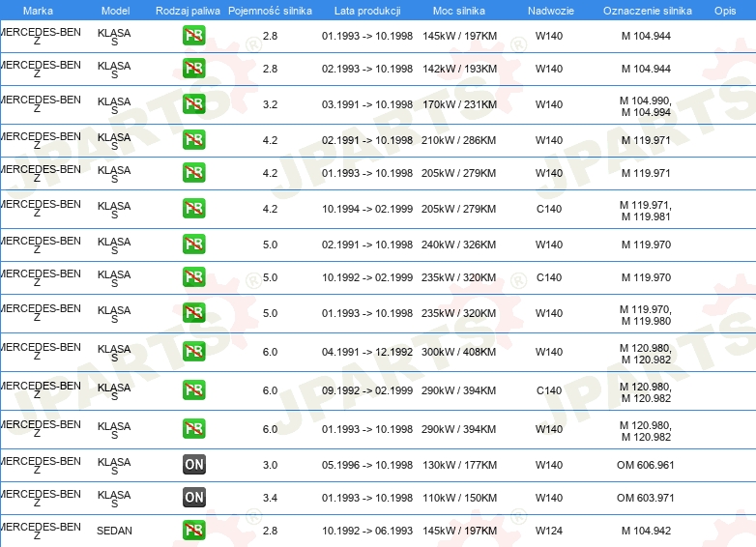Screen dimensions: 756x547
Task: Click the PB icon in the 6.0 C140 row
Action: tap(193, 389)
